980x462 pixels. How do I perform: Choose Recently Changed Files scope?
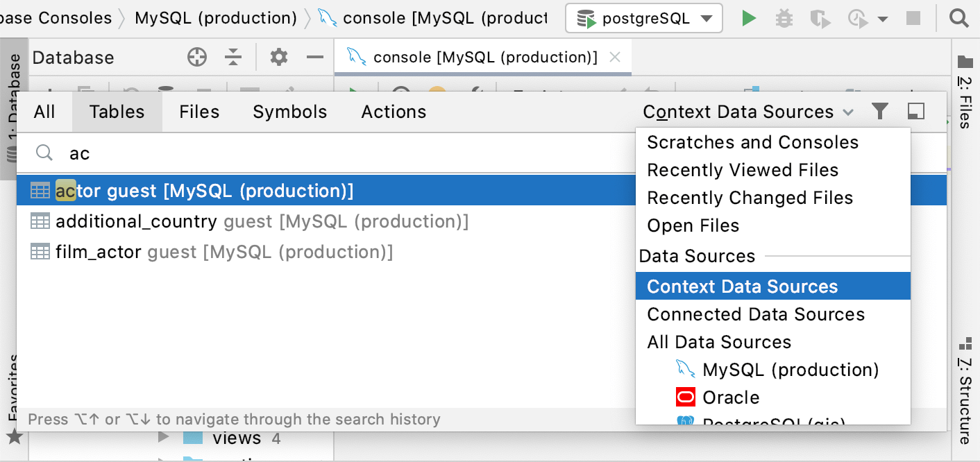772,198
